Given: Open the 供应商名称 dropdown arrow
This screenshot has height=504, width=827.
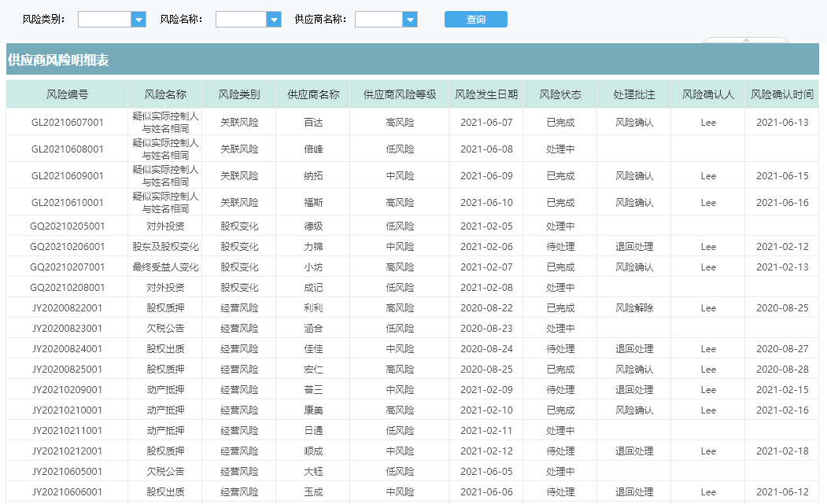Looking at the screenshot, I should pos(410,20).
